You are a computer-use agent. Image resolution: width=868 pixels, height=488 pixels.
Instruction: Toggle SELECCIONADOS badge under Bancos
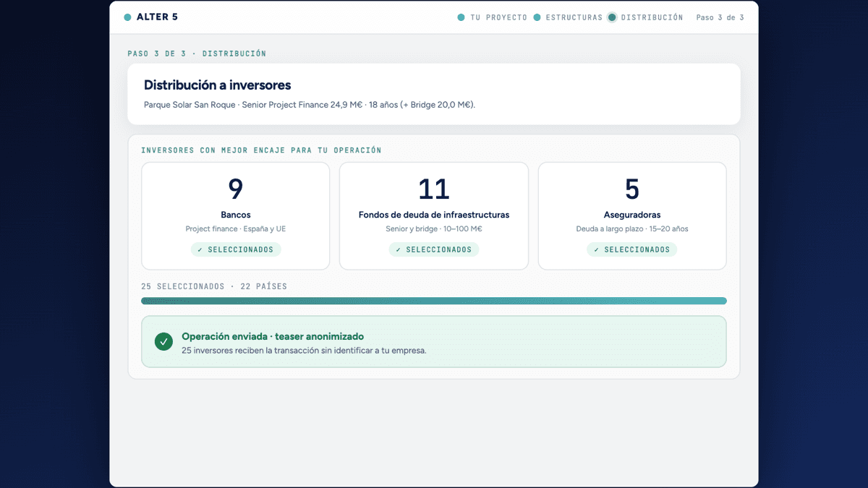tap(236, 249)
